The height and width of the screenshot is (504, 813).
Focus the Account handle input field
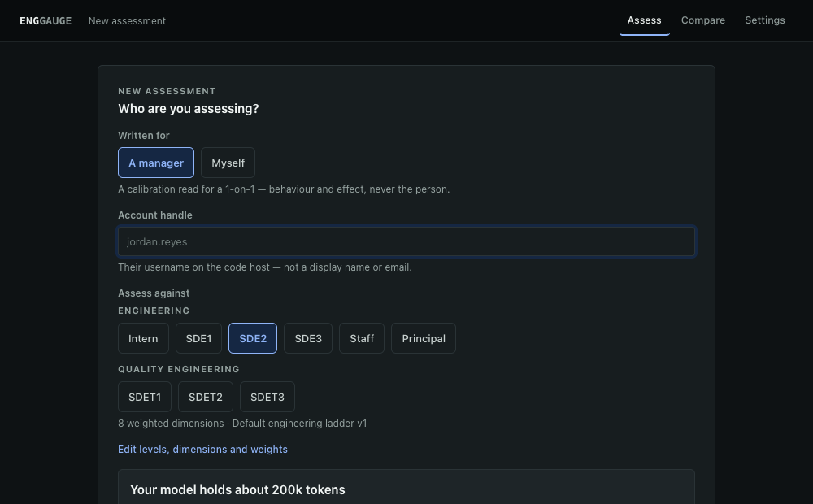pos(406,241)
